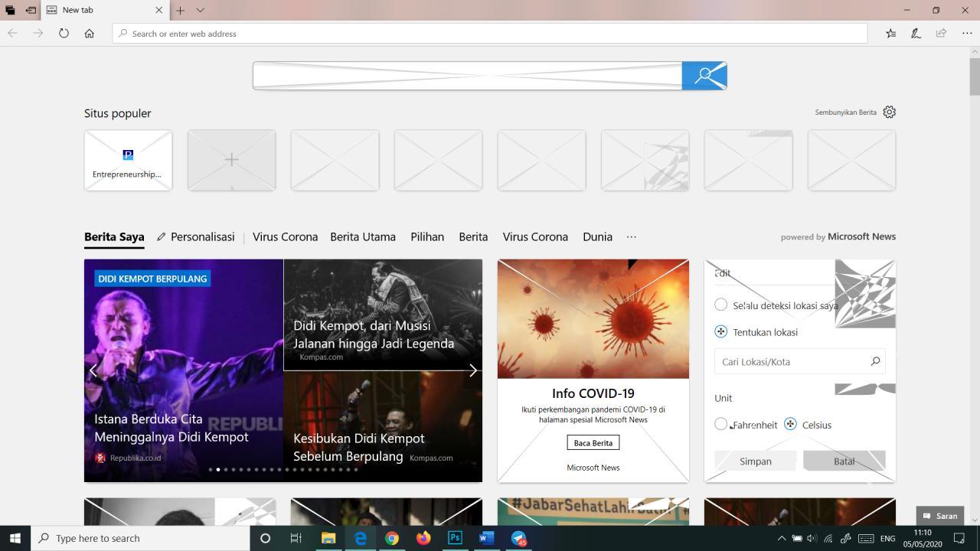Open a new tab with plus button

pyautogui.click(x=180, y=10)
